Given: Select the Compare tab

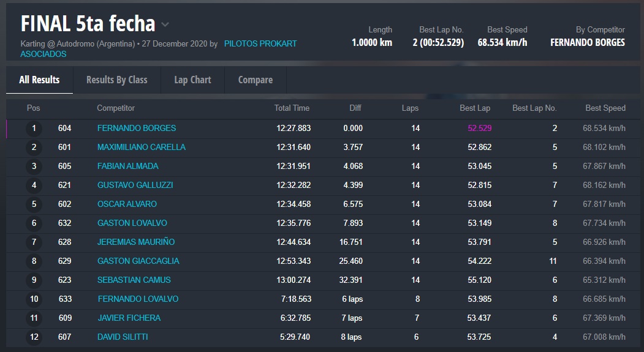Looking at the screenshot, I should click(x=255, y=80).
